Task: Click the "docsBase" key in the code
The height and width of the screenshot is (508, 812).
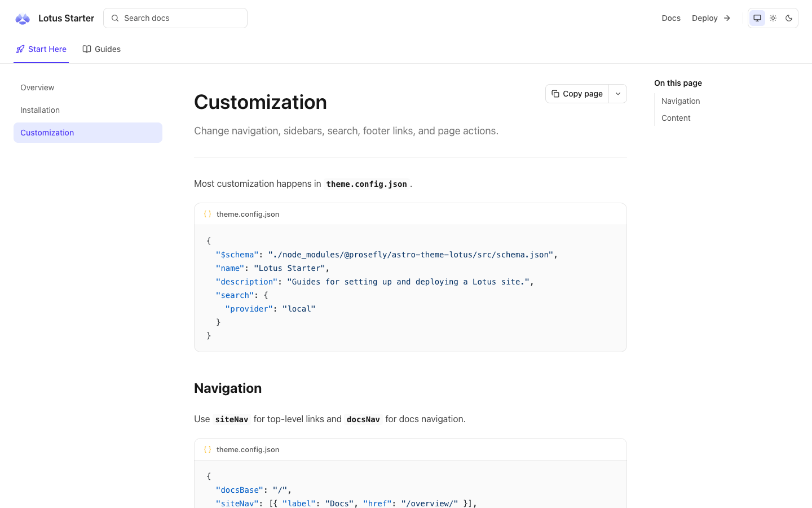Action: [x=240, y=490]
